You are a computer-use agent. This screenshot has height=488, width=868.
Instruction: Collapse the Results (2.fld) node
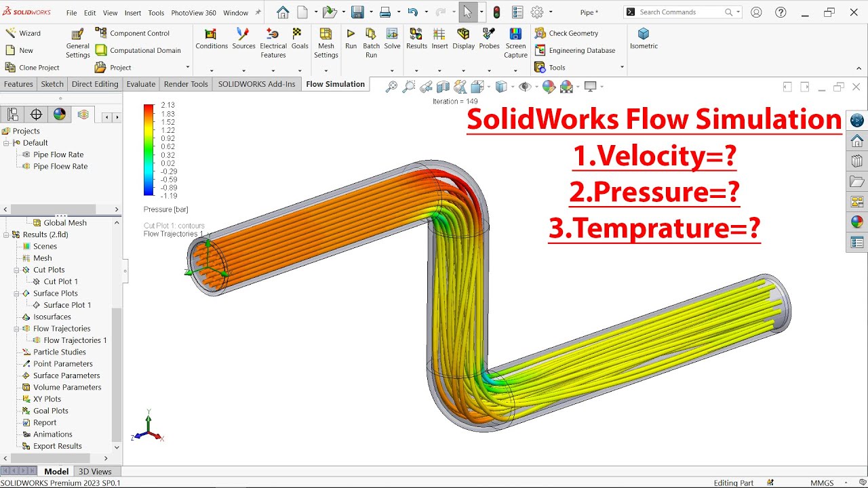pos(6,235)
